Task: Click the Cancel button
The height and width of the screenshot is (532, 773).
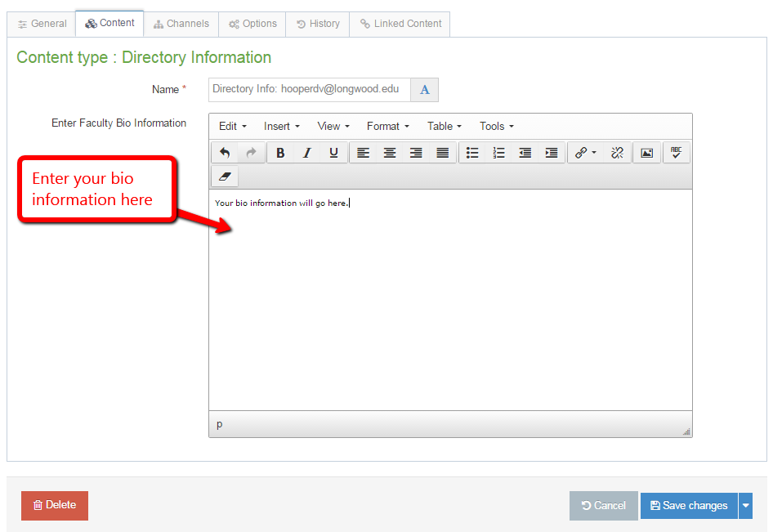Action: coord(603,505)
